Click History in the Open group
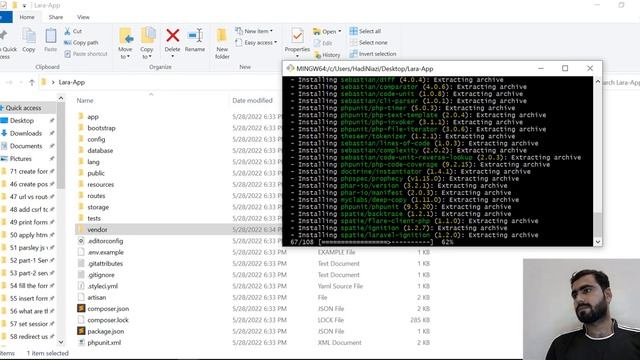This screenshot has width=640, height=360. pos(327,55)
